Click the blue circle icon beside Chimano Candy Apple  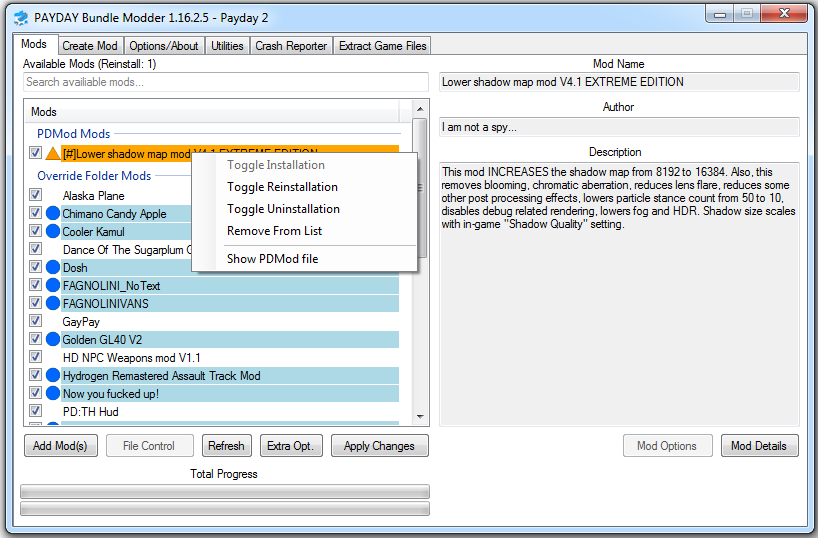pos(53,213)
